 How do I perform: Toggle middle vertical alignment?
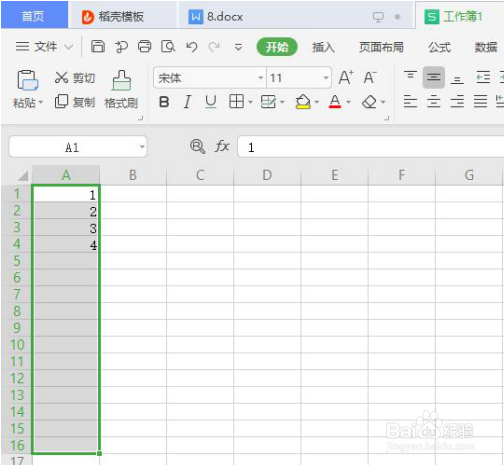(434, 77)
